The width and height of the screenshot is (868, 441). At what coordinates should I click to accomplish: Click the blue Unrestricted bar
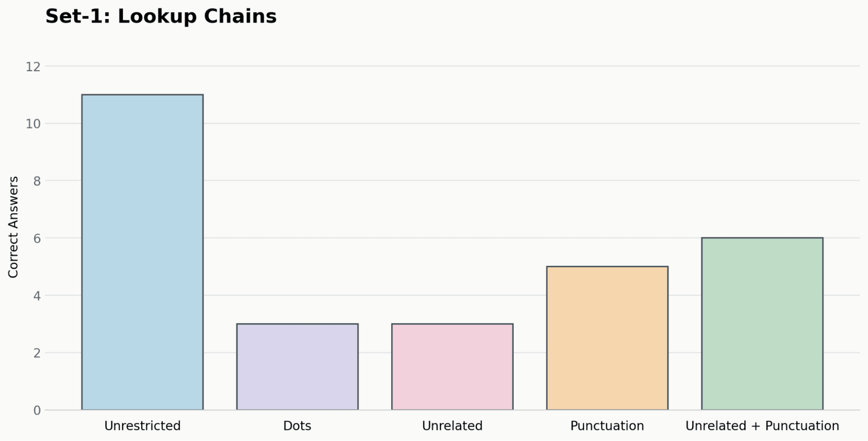[142, 252]
